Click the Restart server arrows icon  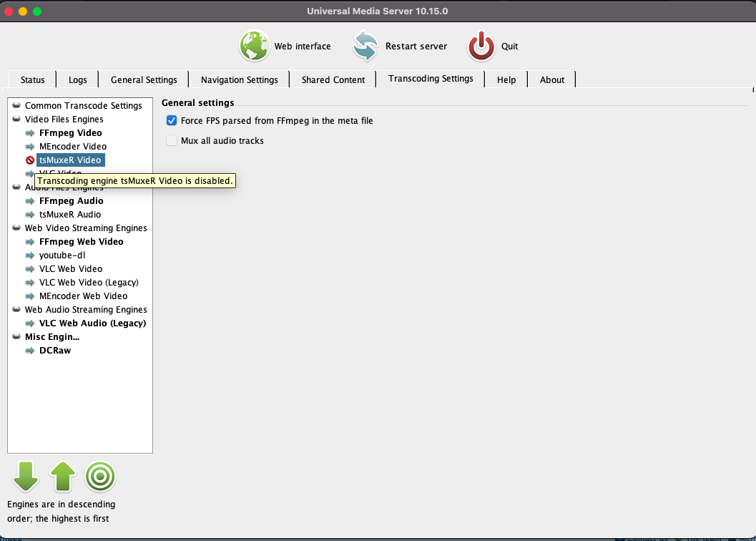pos(365,46)
